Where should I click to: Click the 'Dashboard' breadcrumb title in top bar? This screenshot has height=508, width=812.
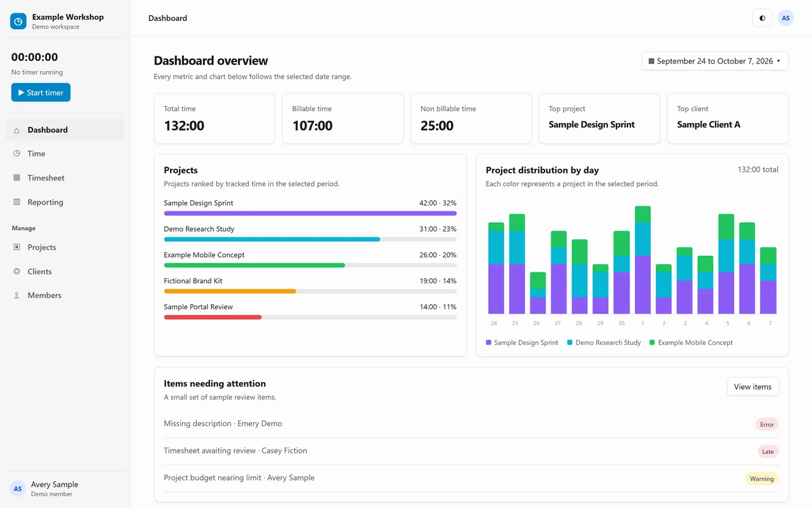167,18
